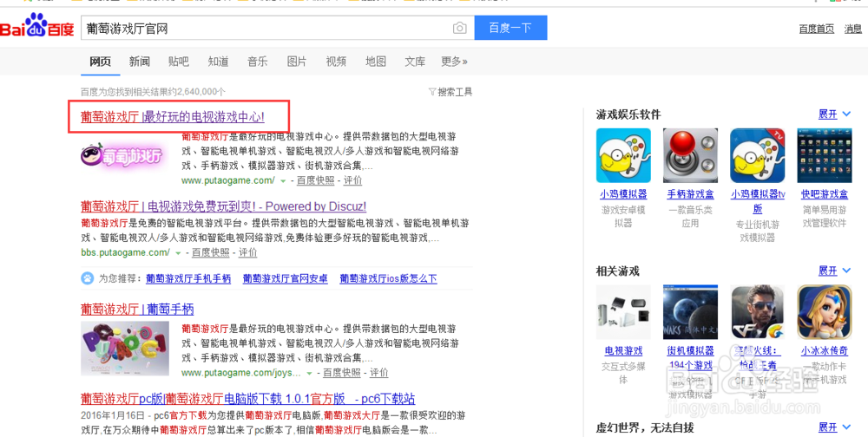Click 百度快照 for www.putaogame.com/ result
The width and height of the screenshot is (868, 437).
click(x=316, y=180)
